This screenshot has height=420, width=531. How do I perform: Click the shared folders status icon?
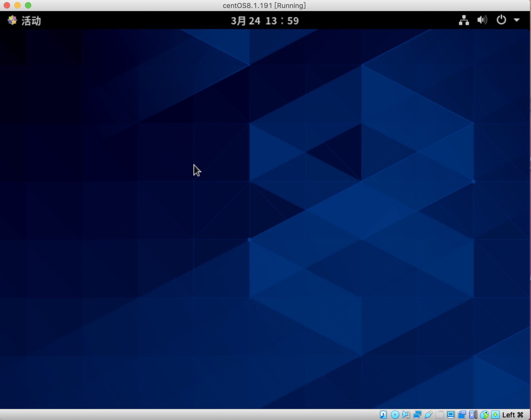pos(439,414)
